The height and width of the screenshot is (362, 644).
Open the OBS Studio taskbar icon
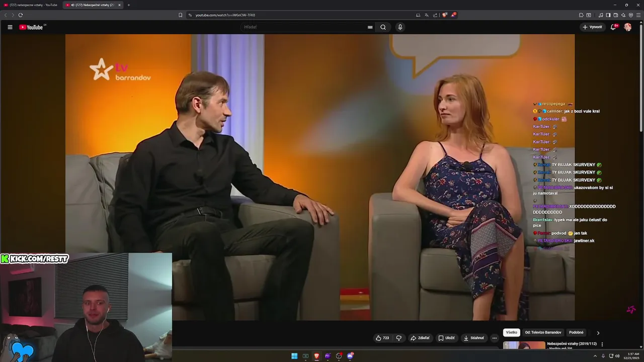[339, 356]
